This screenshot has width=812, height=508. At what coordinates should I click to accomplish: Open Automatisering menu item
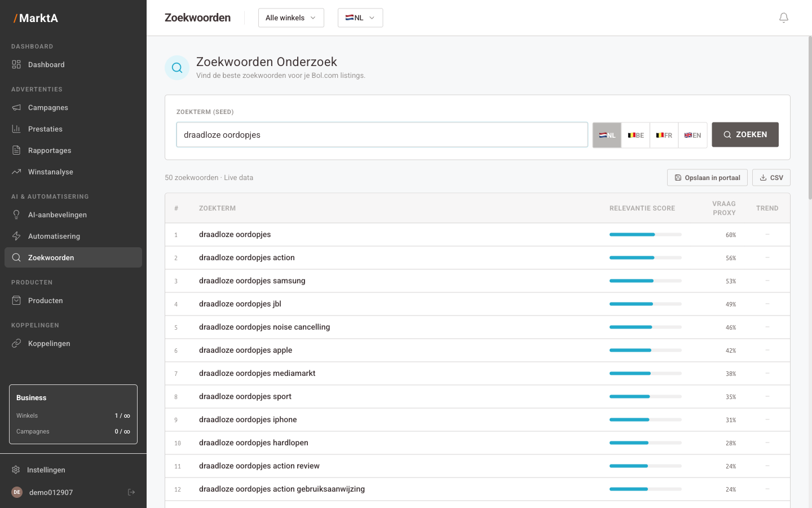coord(73,236)
